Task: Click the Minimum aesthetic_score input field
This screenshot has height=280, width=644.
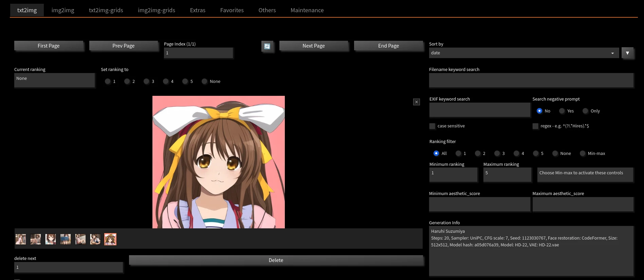Action: click(x=479, y=204)
